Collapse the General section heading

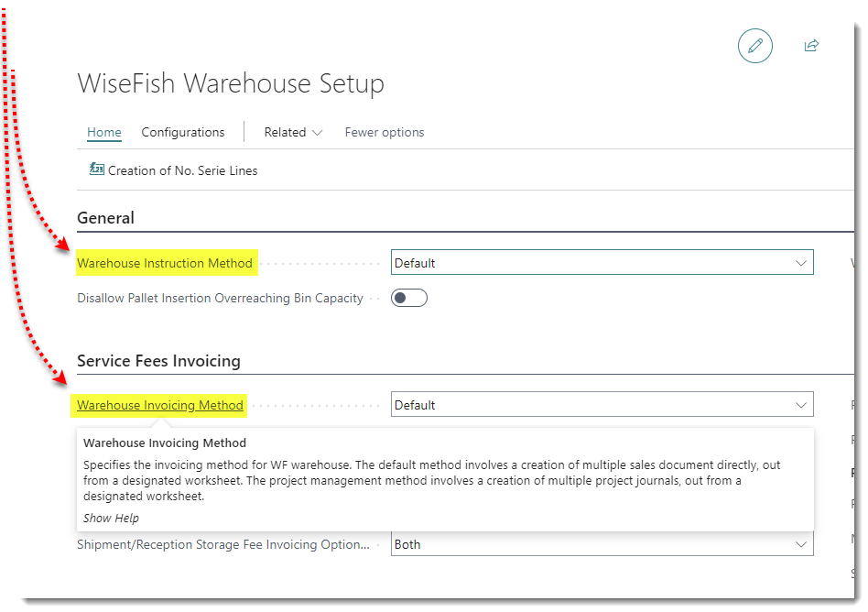coord(106,218)
